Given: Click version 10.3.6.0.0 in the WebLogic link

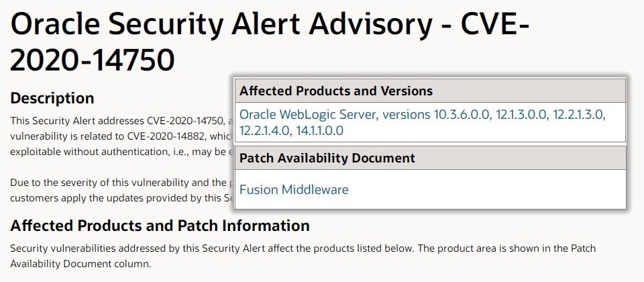Looking at the screenshot, I should pos(462,115).
